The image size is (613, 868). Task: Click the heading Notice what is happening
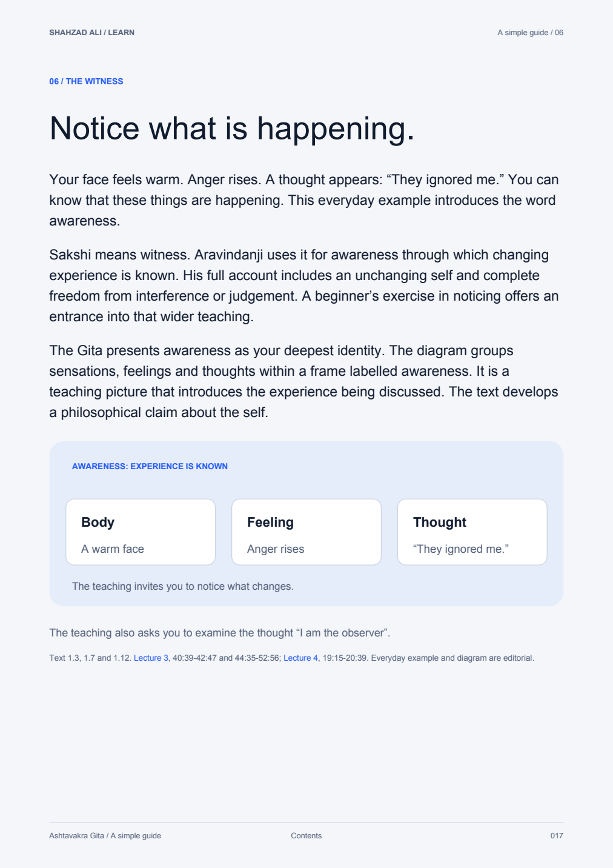[232, 129]
